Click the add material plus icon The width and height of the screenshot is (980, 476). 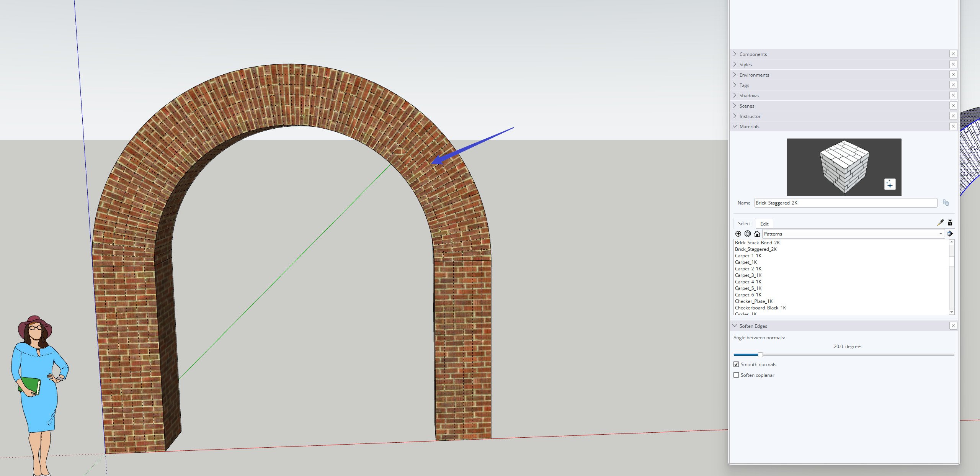[738, 234]
